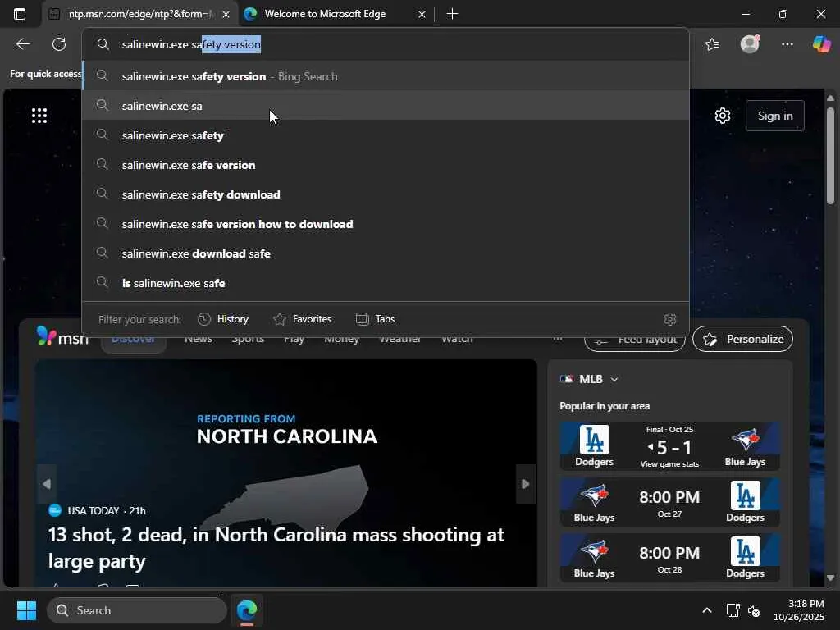
Task: Click the page vertical scrollbar thumb
Action: click(x=830, y=155)
